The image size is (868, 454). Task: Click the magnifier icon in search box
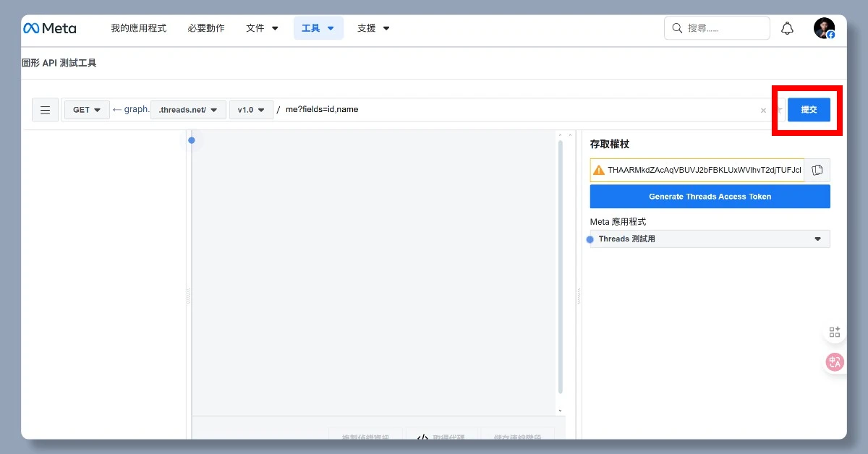pyautogui.click(x=677, y=28)
